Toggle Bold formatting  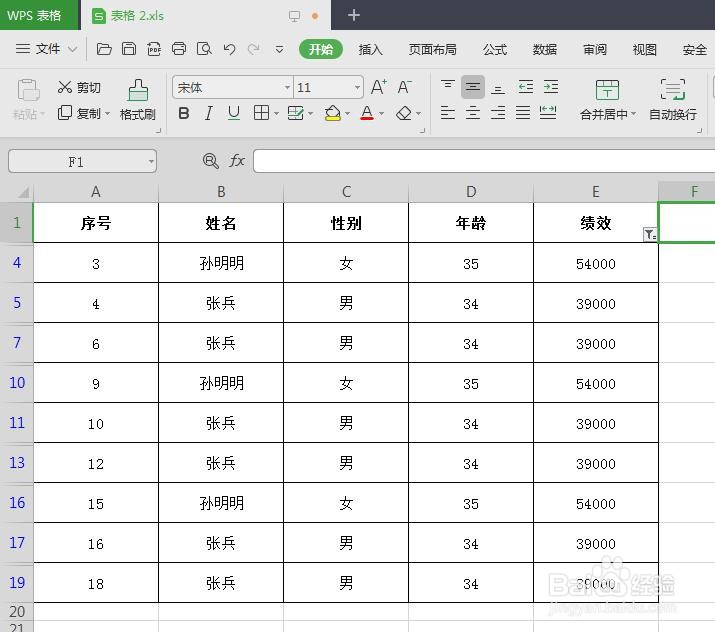tap(184, 113)
